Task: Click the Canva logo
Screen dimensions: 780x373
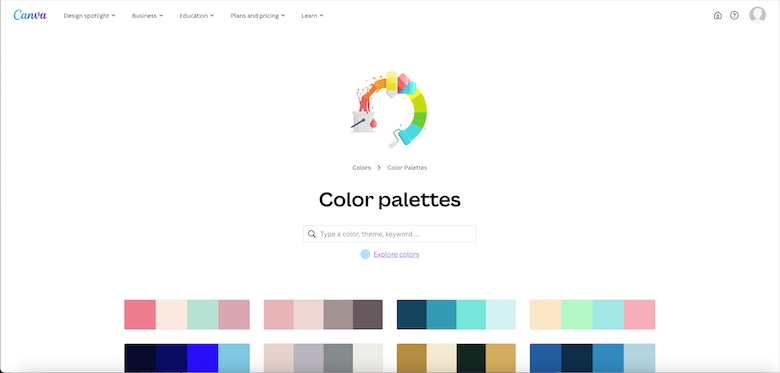Action: (x=30, y=15)
